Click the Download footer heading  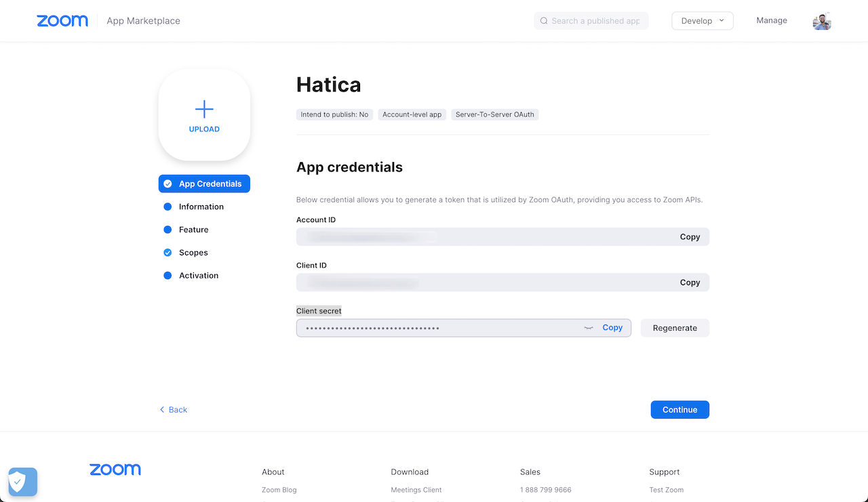[410, 472]
